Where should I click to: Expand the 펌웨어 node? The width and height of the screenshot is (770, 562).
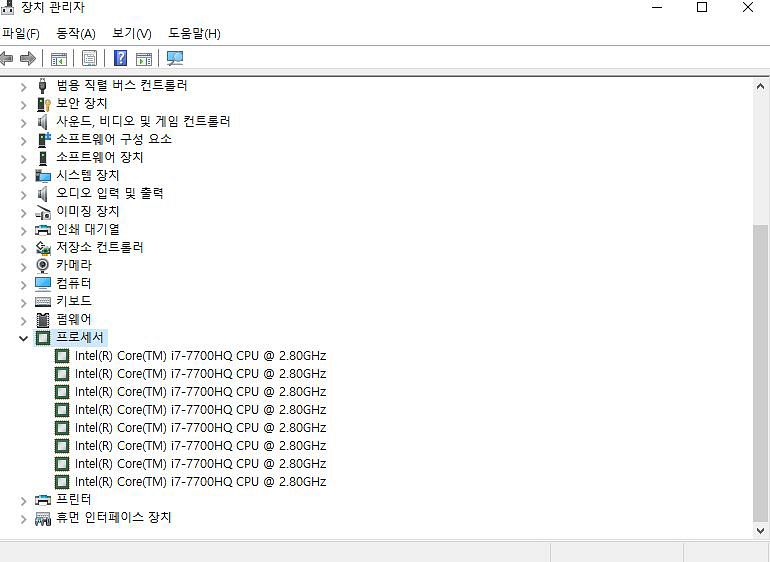pyautogui.click(x=23, y=321)
